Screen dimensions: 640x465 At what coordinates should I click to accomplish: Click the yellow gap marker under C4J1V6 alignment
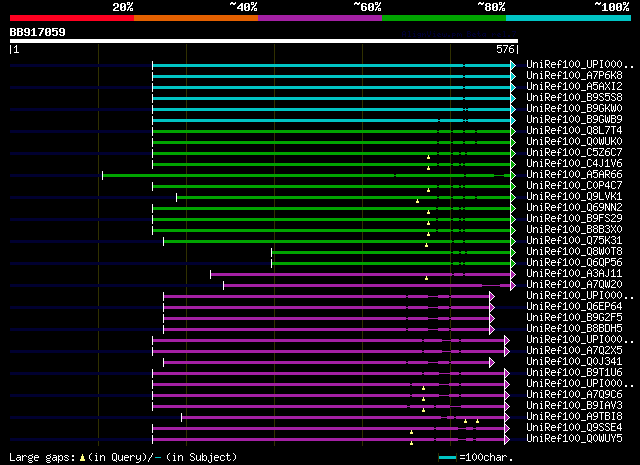(x=429, y=168)
